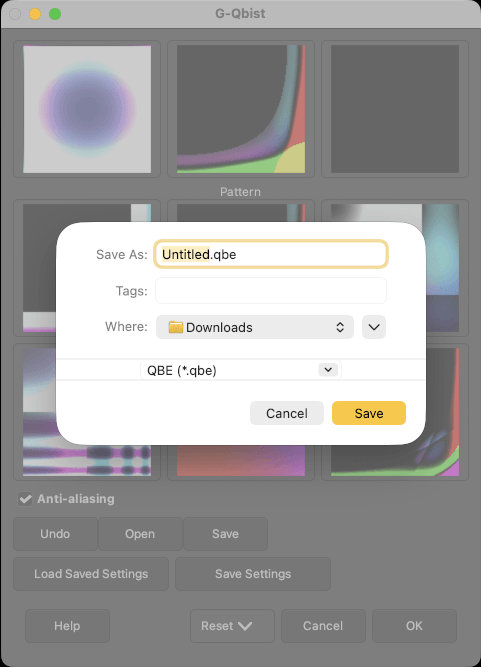Click the Open button
The image size is (481, 667).
click(x=140, y=534)
